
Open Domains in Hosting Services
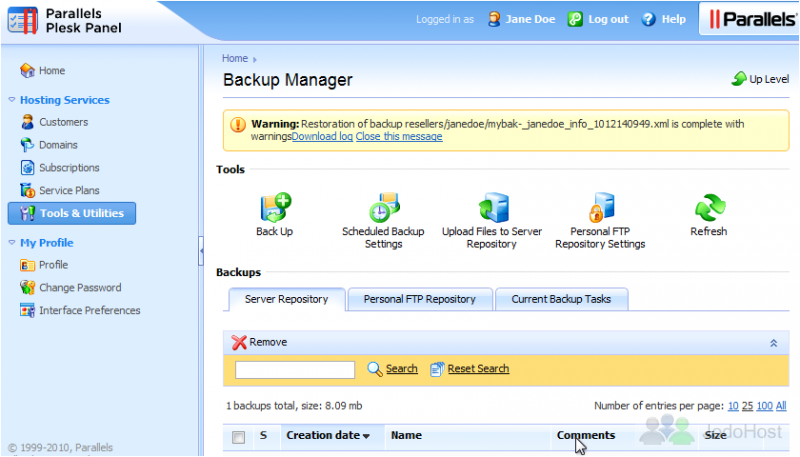[x=58, y=145]
